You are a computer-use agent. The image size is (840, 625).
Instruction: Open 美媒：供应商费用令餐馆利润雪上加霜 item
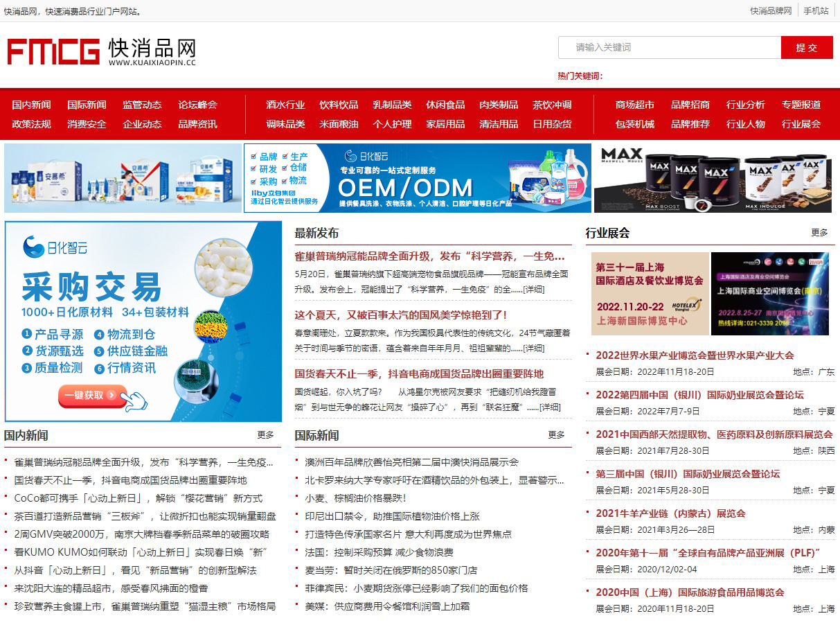[387, 606]
